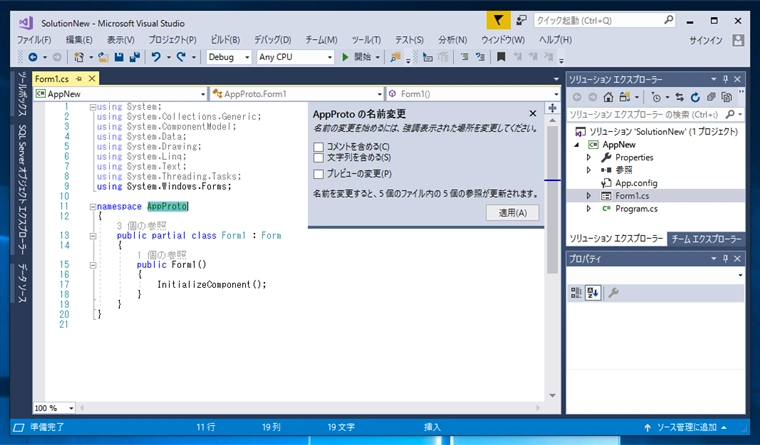Image resolution: width=760 pixels, height=445 pixels.
Task: Click the 適用(A) apply button
Action: 512,212
